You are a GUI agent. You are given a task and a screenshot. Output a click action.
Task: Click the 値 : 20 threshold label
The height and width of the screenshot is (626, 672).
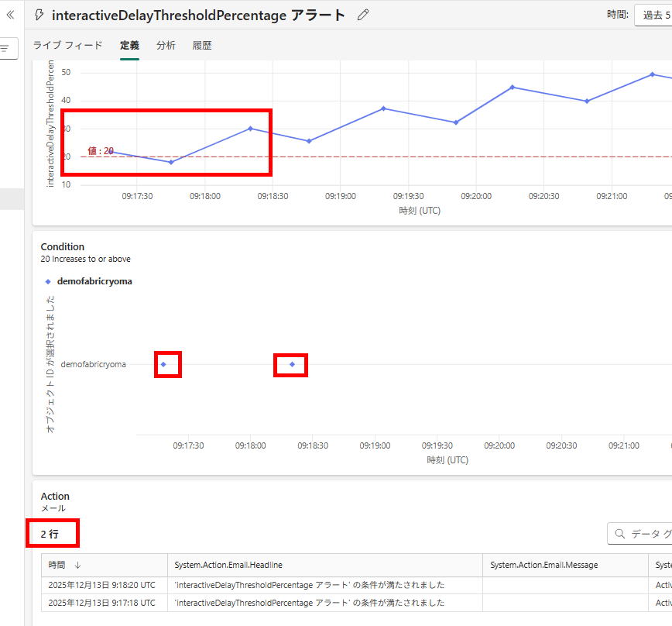pos(101,151)
